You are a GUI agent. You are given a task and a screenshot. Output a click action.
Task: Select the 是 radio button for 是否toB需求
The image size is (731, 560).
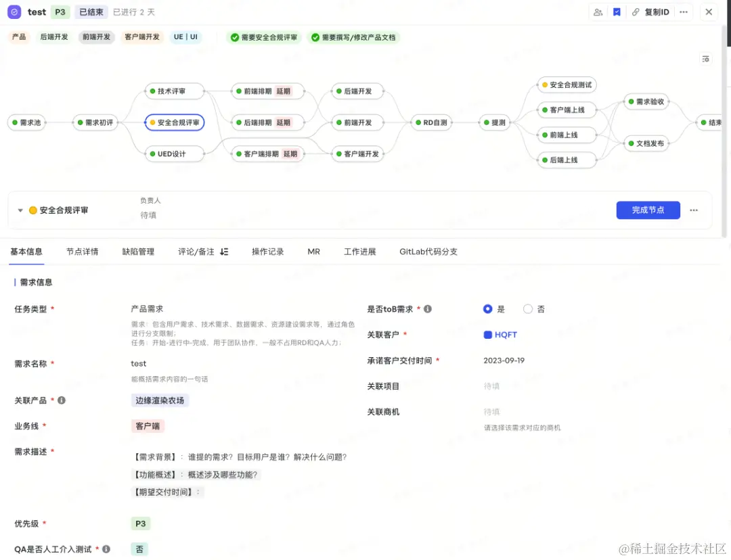pyautogui.click(x=488, y=308)
